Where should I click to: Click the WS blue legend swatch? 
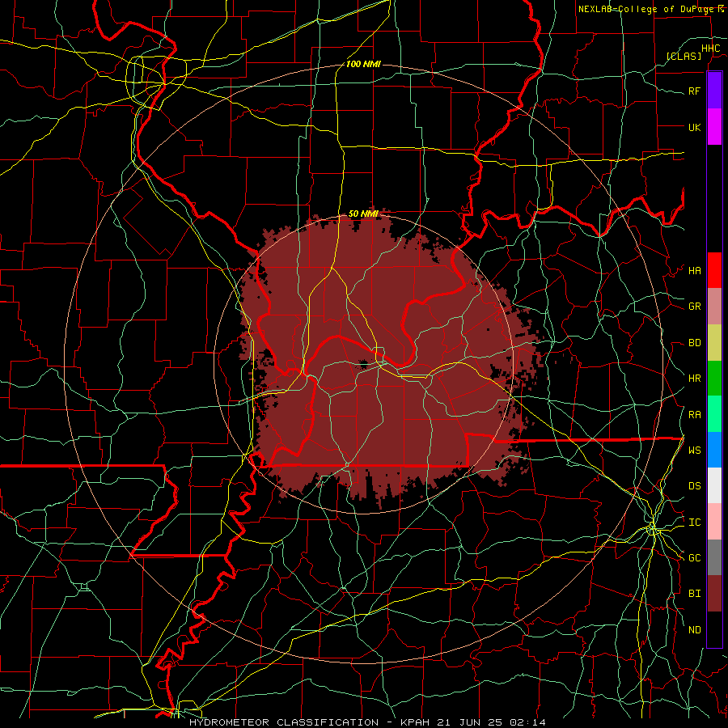point(714,450)
